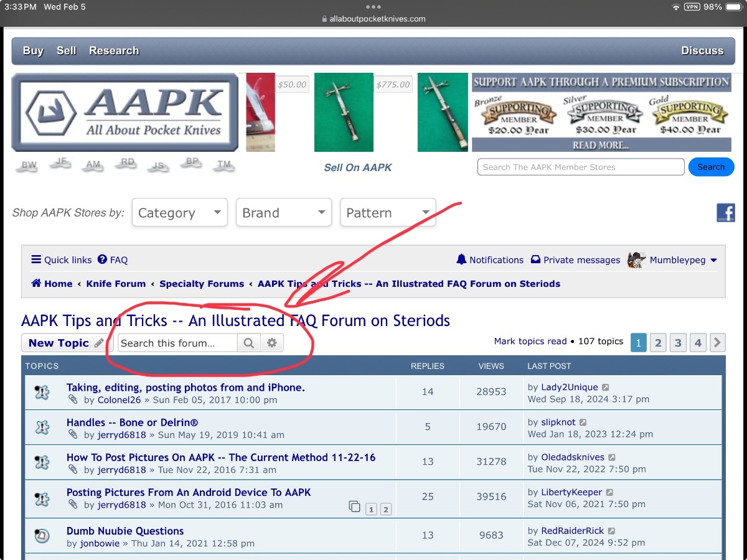Open advanced search gear icon
The width and height of the screenshot is (747, 560).
271,343
